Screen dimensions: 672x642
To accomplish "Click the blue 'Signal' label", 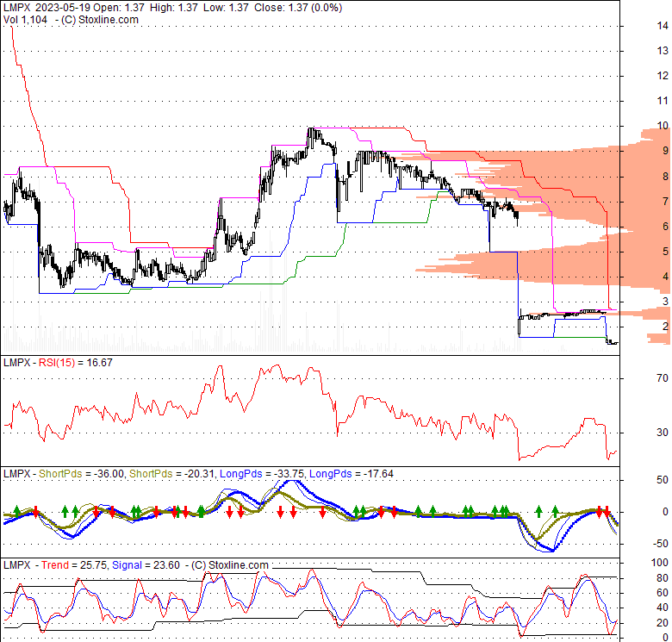I will coord(127,564).
